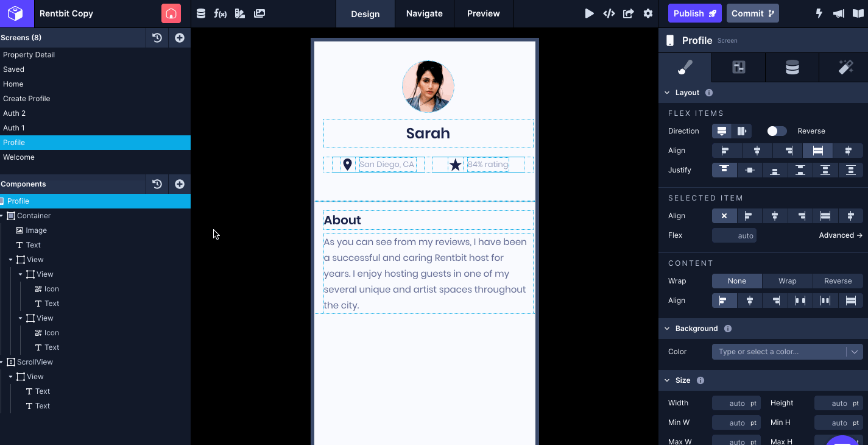Add a new screen with plus icon
The width and height of the screenshot is (868, 445).
tap(180, 38)
